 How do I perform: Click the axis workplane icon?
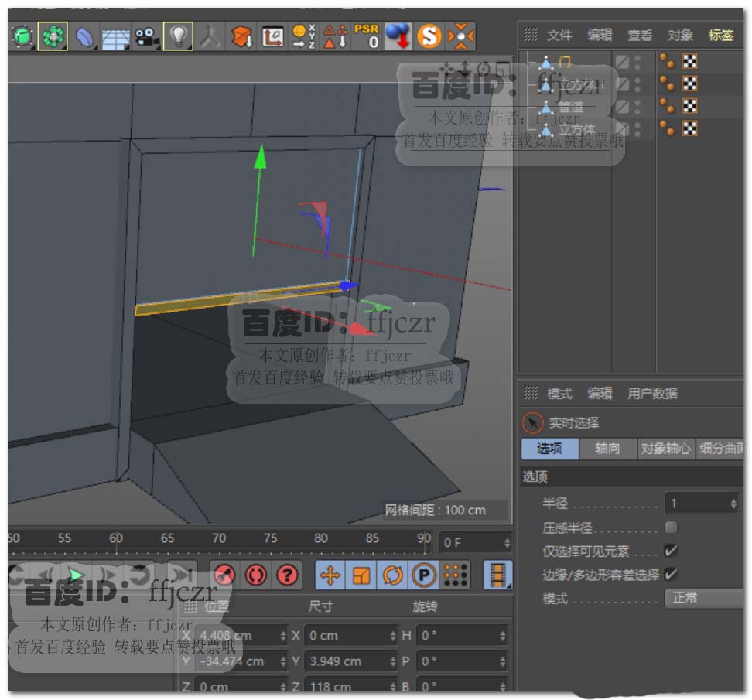[272, 37]
